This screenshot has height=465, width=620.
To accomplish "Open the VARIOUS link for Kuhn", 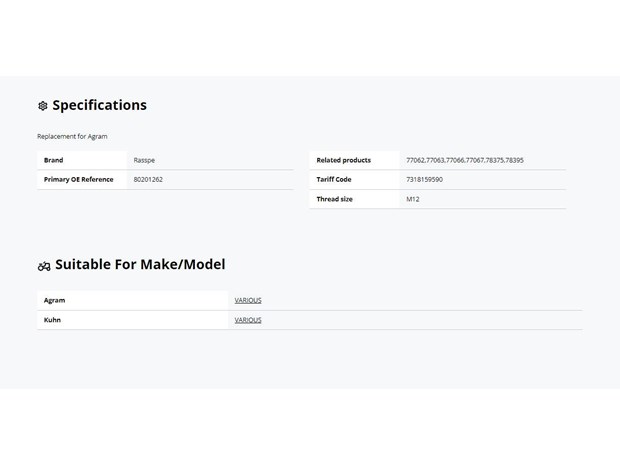I will (248, 320).
